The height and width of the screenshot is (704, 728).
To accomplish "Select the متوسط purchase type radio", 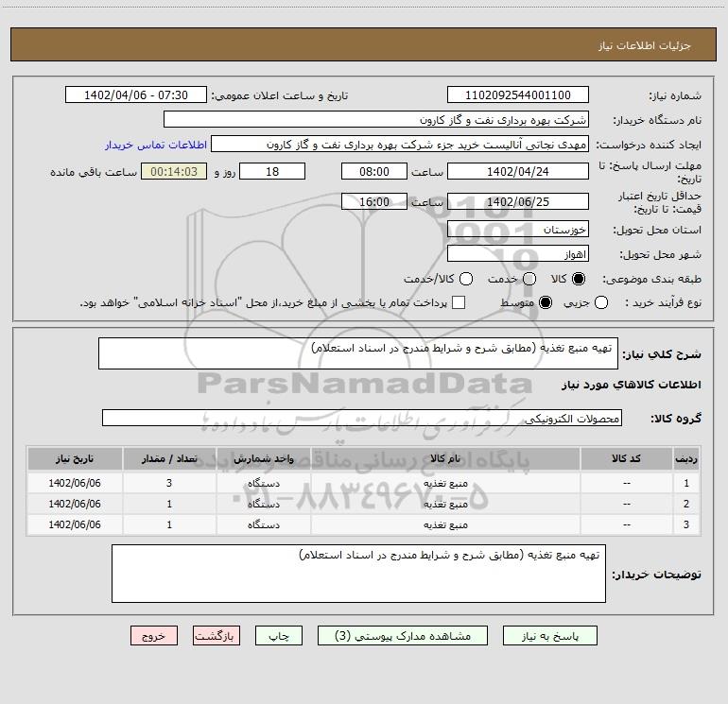I will coord(546,302).
